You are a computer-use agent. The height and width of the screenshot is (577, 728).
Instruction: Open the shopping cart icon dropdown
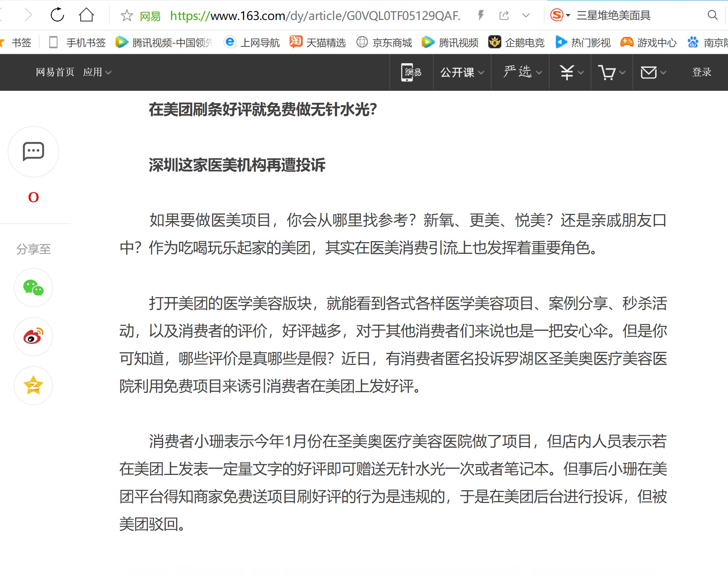[x=612, y=72]
